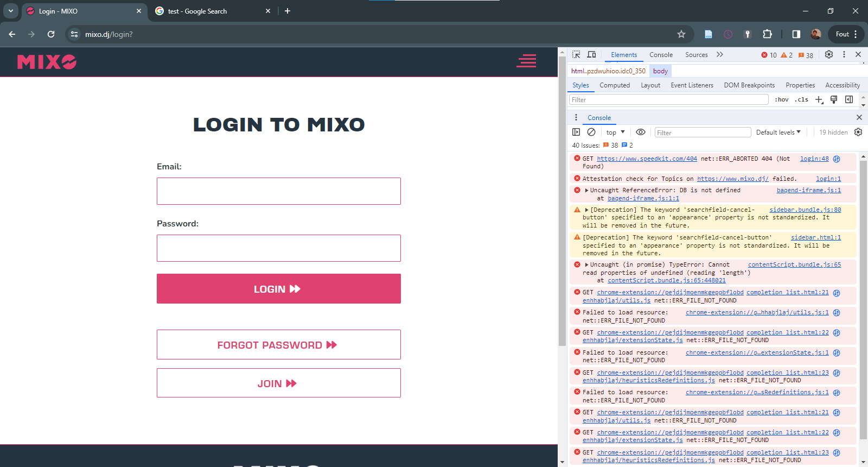This screenshot has height=467, width=868.
Task: Open the key password-manager extension
Action: [x=748, y=34]
